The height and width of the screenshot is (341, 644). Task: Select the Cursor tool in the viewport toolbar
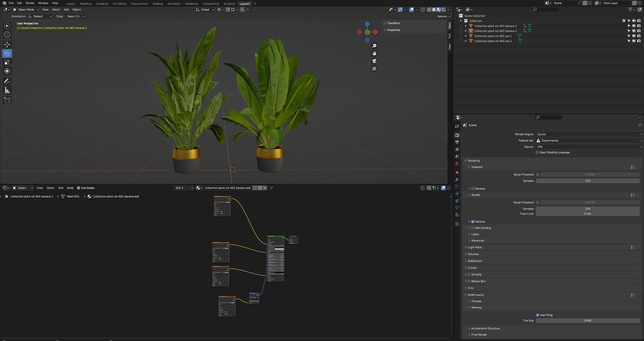tap(7, 34)
